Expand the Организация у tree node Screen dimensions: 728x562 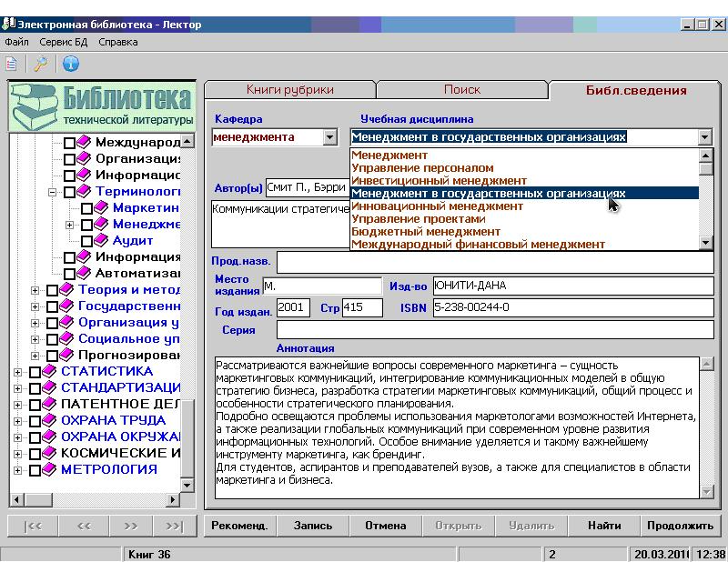pyautogui.click(x=35, y=323)
